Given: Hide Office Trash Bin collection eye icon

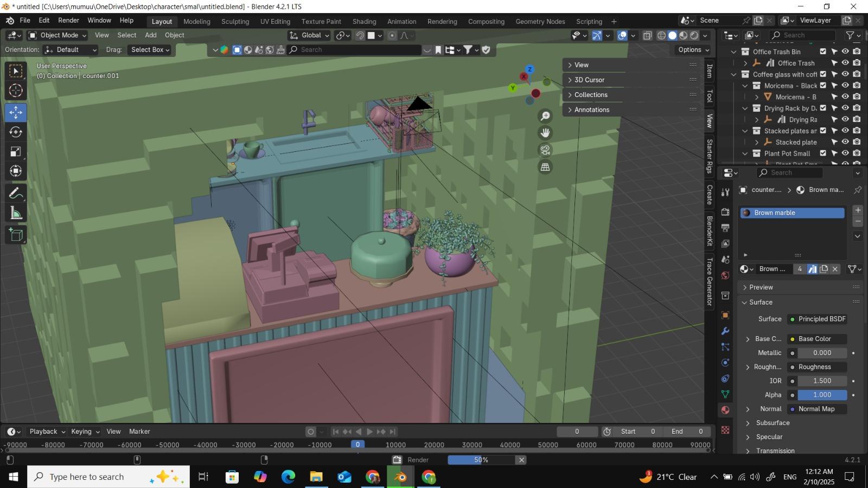Looking at the screenshot, I should [845, 52].
